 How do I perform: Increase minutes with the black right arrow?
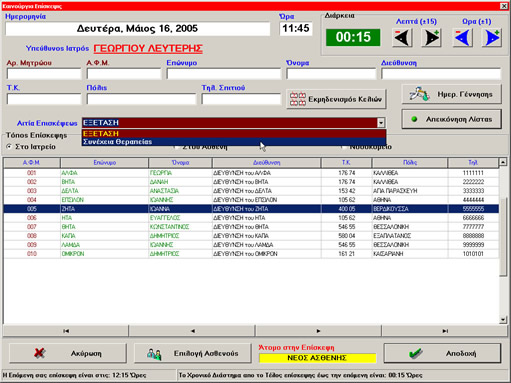click(432, 37)
